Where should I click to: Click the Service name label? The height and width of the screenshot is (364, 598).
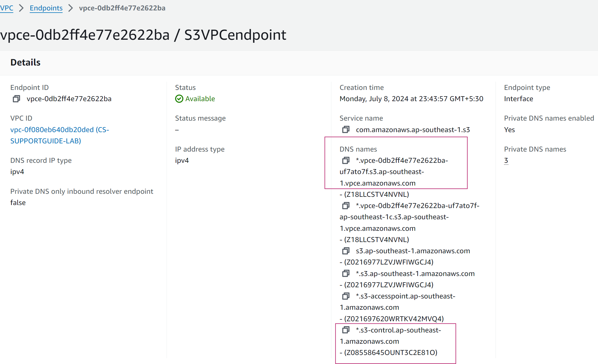361,118
